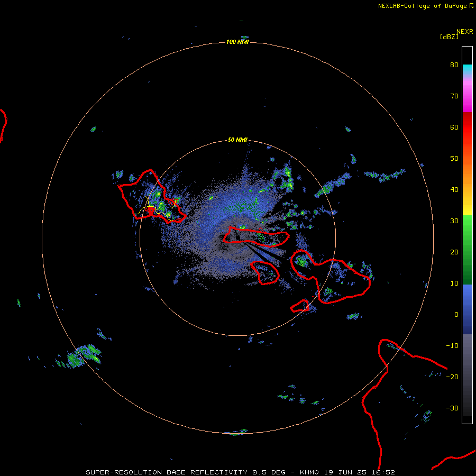Viewport: 476px width, 476px height.
Task: Click the 50 value on the dBZ scale
Action: tap(454, 159)
